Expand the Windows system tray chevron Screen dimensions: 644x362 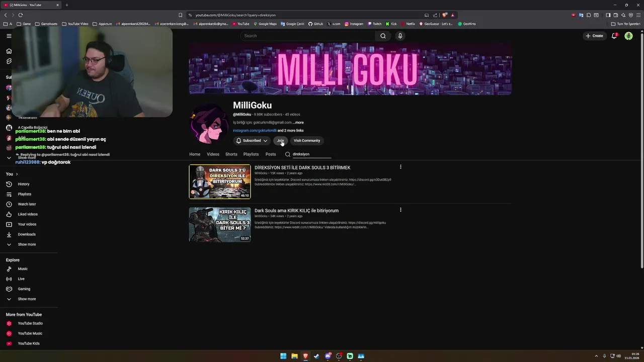pos(596,356)
